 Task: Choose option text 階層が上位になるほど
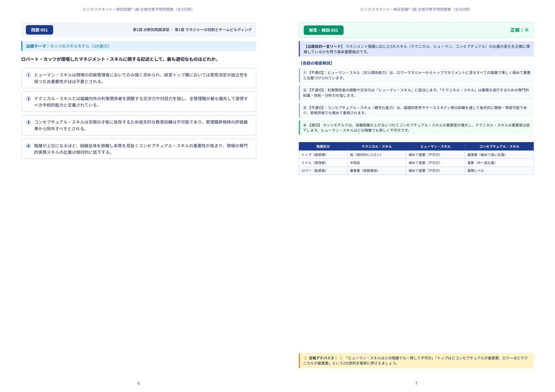pos(141,149)
